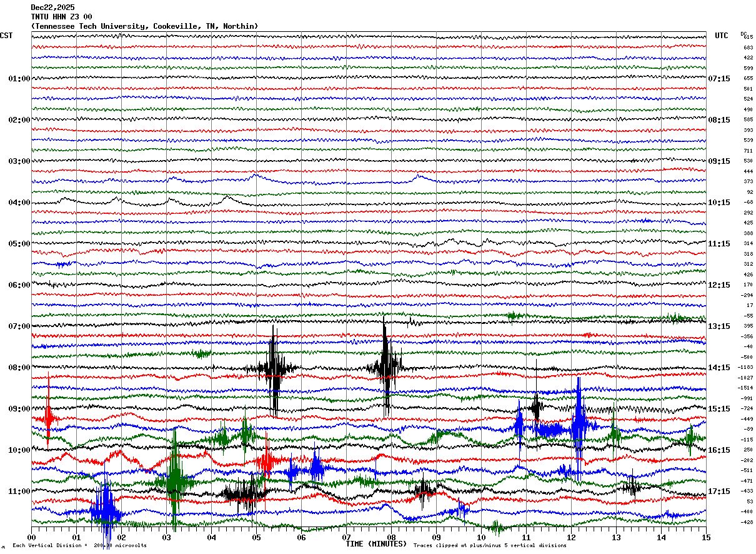Select the 09:00 CST row label
Viewport: 756px width, 554px height.
pos(19,409)
